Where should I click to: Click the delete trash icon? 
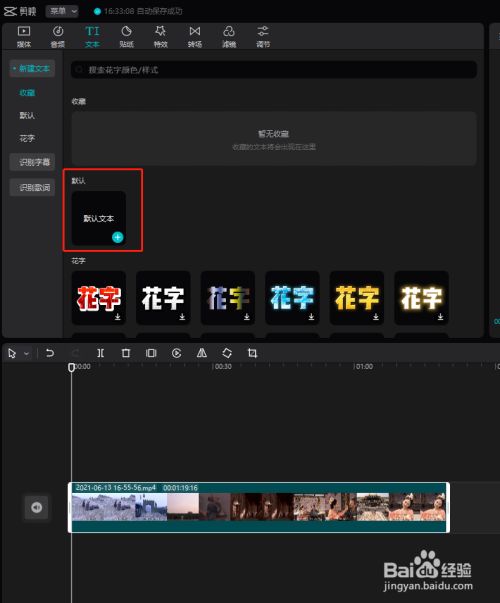126,353
